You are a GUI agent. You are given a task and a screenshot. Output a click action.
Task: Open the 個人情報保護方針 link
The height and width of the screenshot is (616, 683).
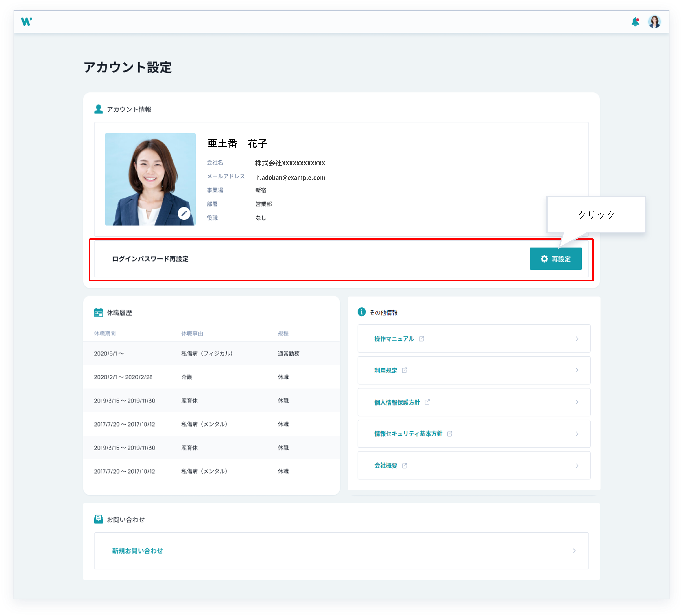[x=397, y=402]
